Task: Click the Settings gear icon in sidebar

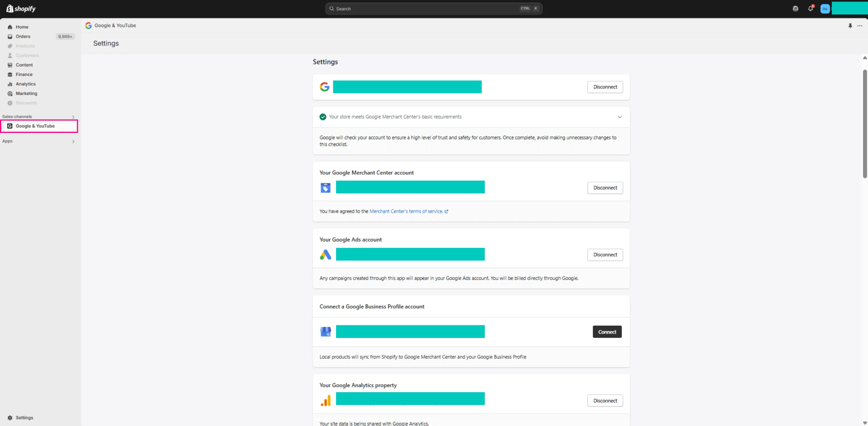Action: (10, 417)
